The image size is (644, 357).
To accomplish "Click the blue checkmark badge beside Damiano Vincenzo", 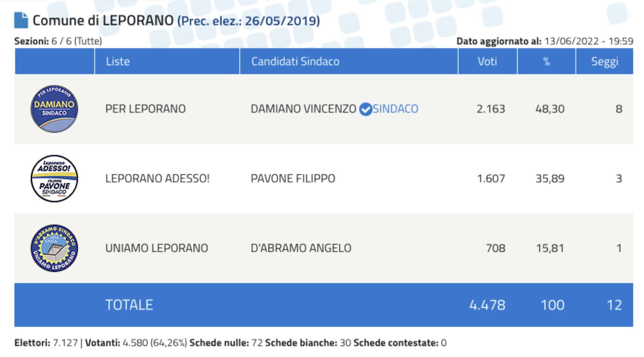I will 365,109.
